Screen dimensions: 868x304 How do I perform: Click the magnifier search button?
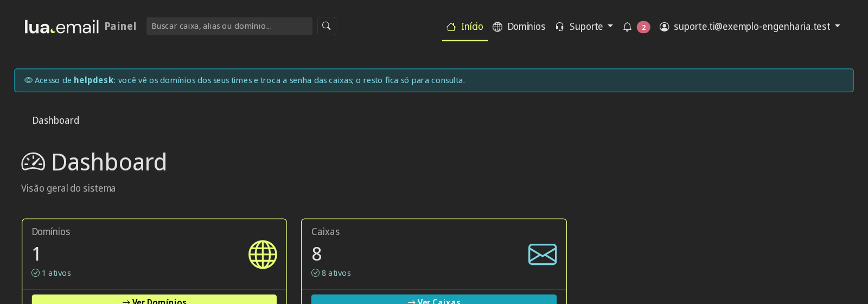coord(327,26)
